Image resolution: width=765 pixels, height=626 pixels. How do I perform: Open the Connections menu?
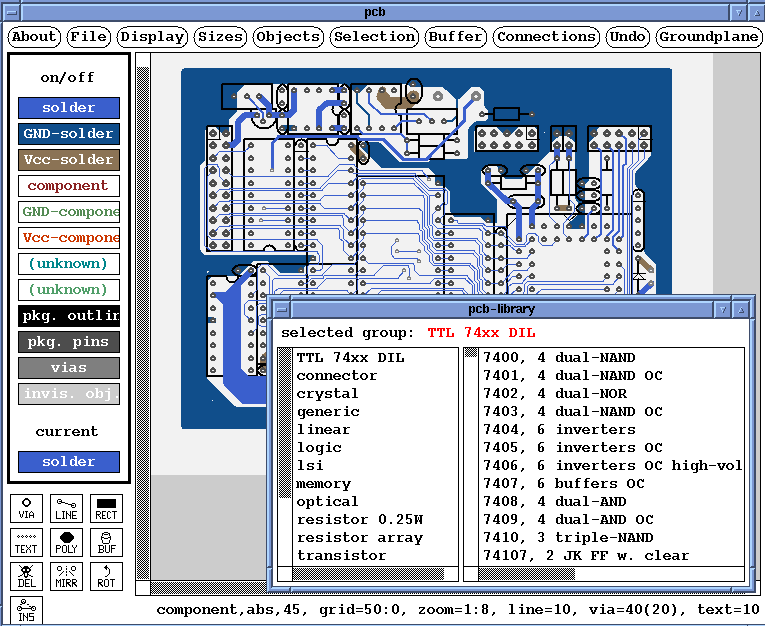tap(547, 37)
